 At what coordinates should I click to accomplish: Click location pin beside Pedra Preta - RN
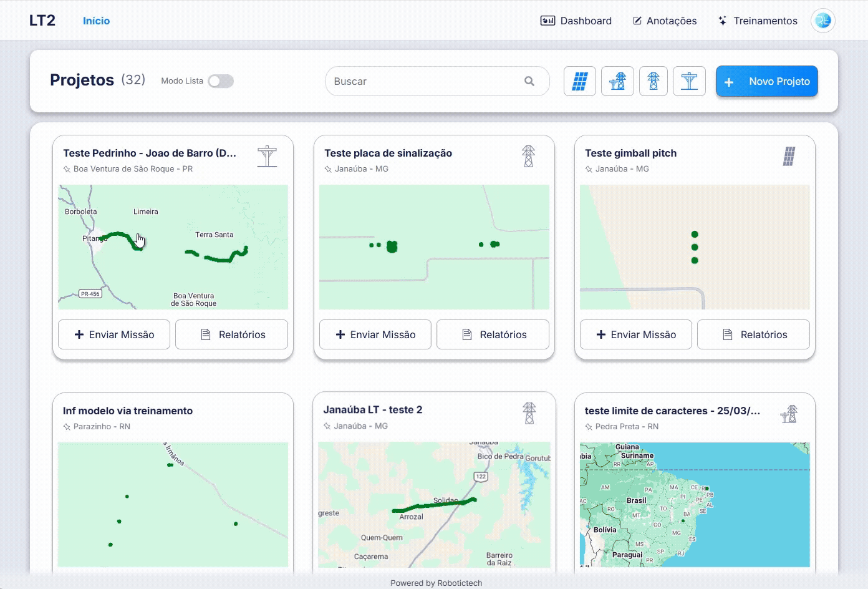(x=589, y=427)
